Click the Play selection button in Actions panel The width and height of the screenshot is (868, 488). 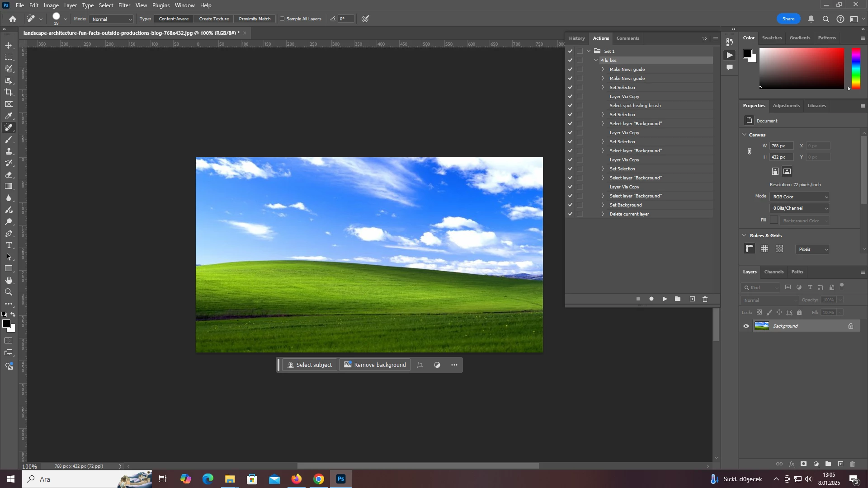[x=665, y=299]
